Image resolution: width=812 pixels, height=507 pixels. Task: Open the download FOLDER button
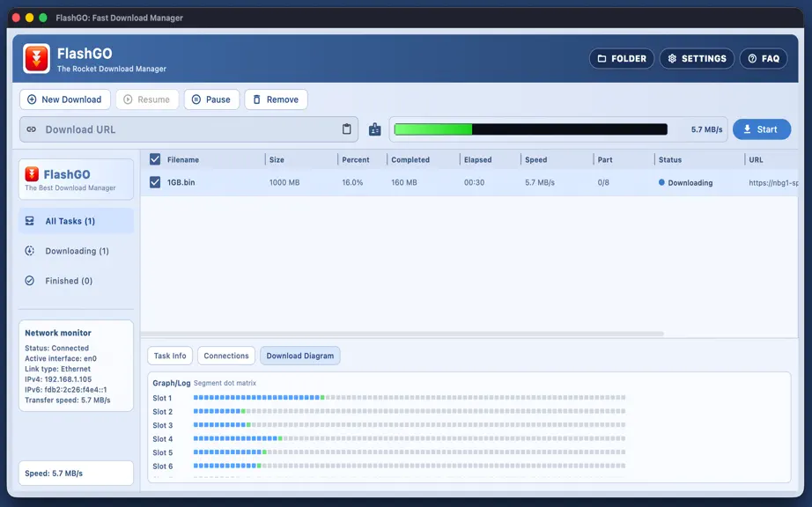tap(622, 58)
